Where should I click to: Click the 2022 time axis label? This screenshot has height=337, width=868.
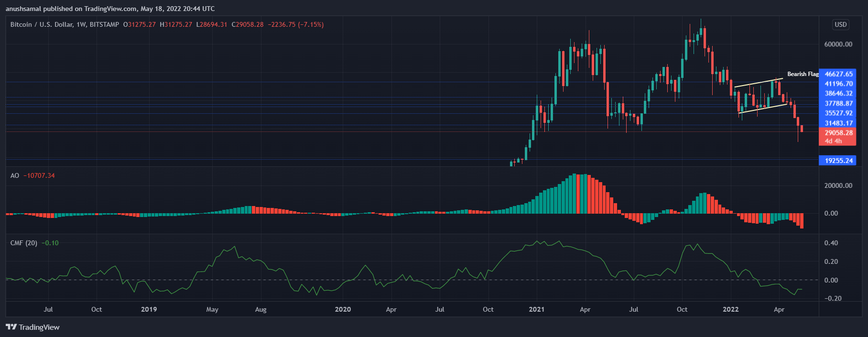(x=730, y=309)
